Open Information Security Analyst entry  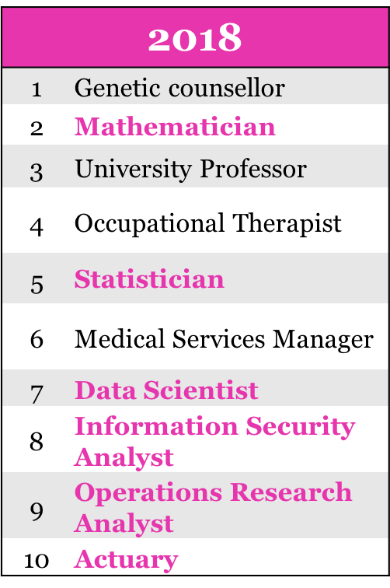coord(214,442)
